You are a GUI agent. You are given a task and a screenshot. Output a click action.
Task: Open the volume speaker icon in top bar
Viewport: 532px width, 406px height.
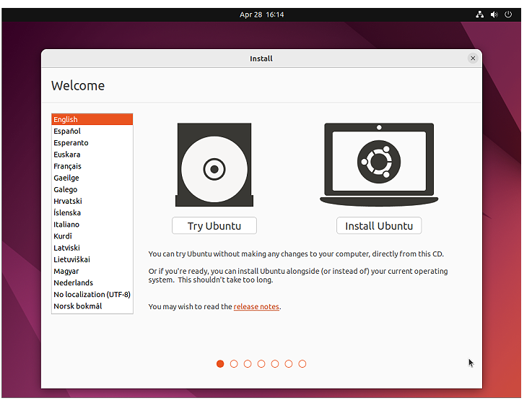point(494,14)
